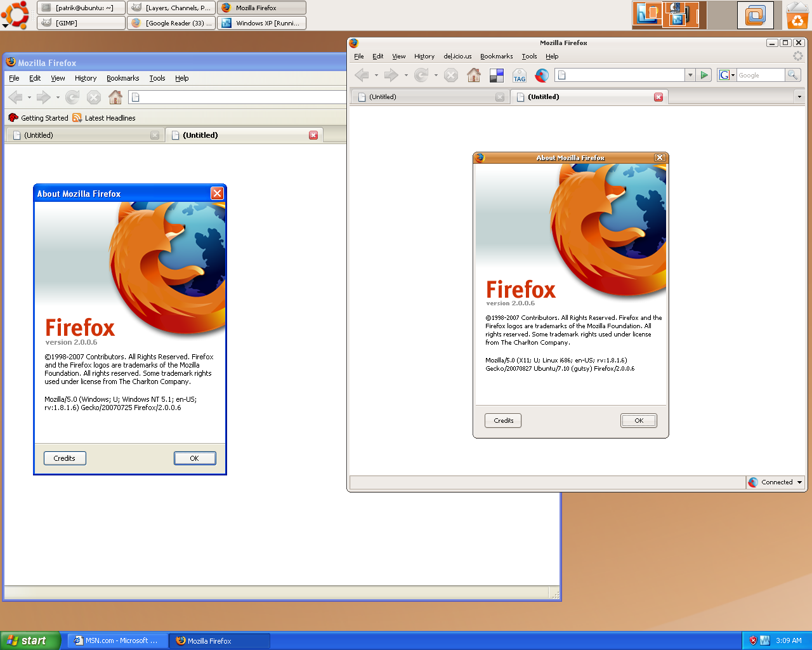This screenshot has width=812, height=650.
Task: Open Getting Started bookmark in XP Firefox
Action: [38, 118]
